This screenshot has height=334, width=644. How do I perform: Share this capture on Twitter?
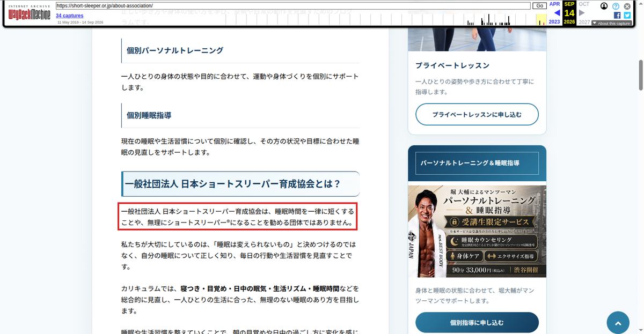(627, 16)
